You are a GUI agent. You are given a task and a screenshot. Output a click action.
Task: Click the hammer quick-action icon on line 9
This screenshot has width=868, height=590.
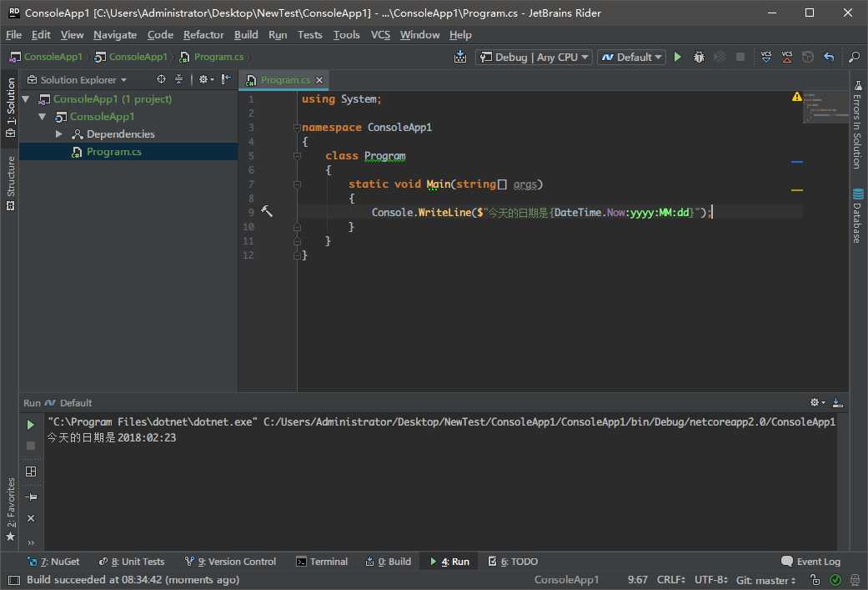[267, 211]
